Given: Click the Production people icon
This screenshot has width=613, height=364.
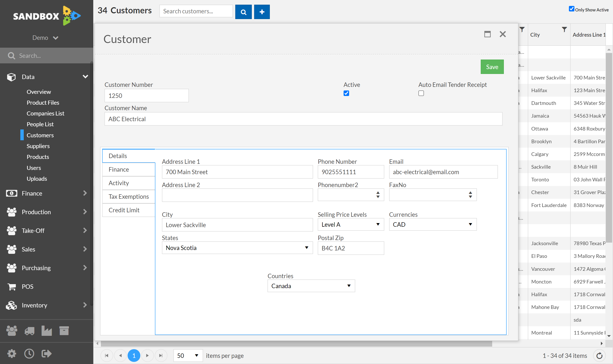Looking at the screenshot, I should pos(11,212).
